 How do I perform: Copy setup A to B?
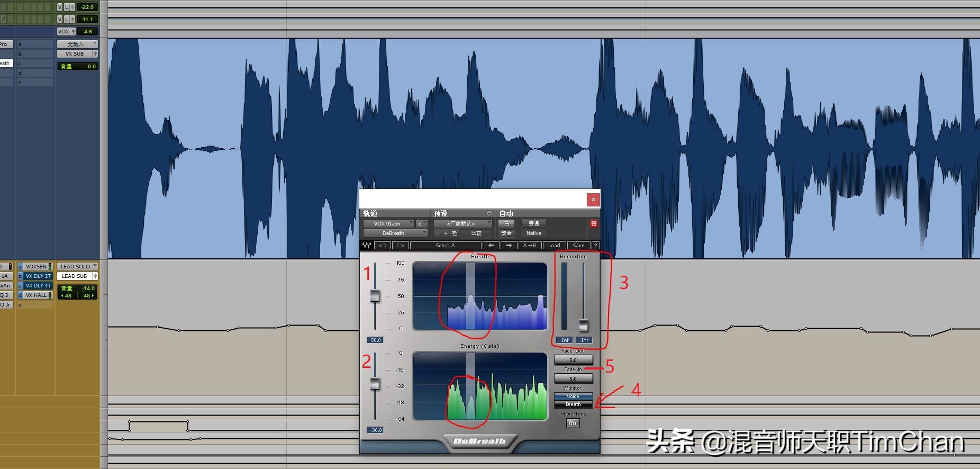(530, 246)
